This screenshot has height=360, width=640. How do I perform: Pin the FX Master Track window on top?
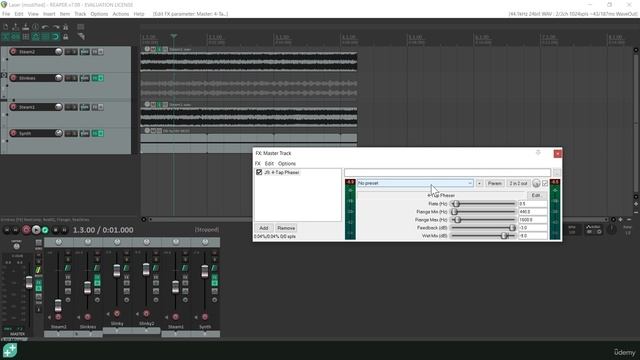[x=538, y=153]
